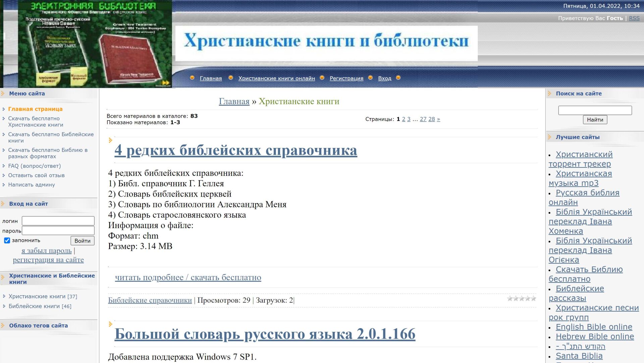Open Большой словарь русского языка 2.0.1.166 title

pyautogui.click(x=265, y=334)
